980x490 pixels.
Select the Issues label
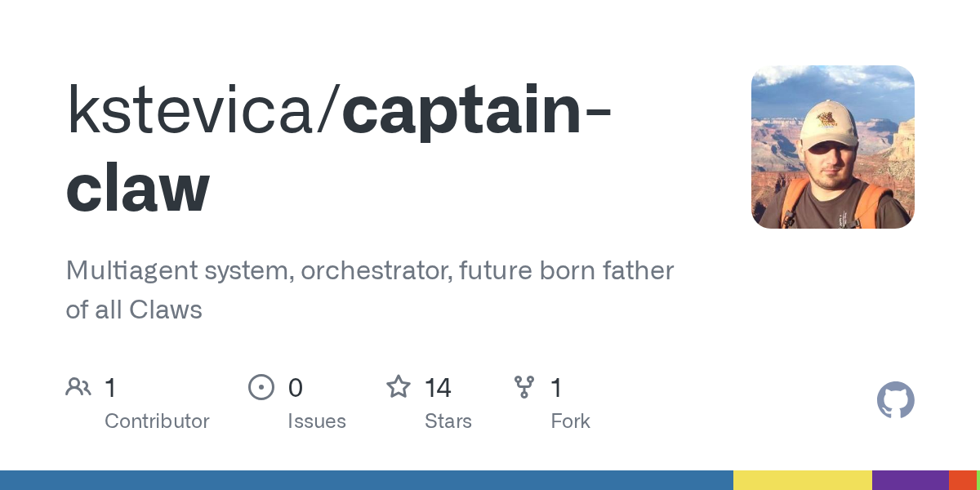coord(317,421)
